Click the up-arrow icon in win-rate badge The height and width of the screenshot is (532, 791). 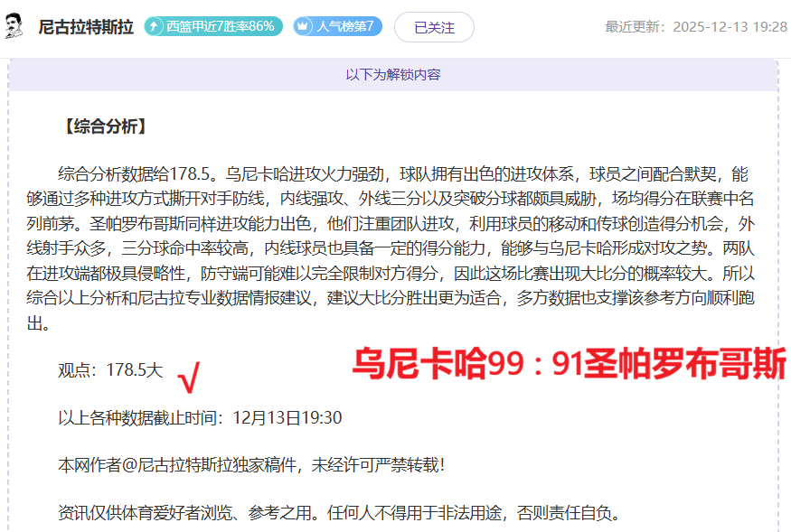click(155, 27)
